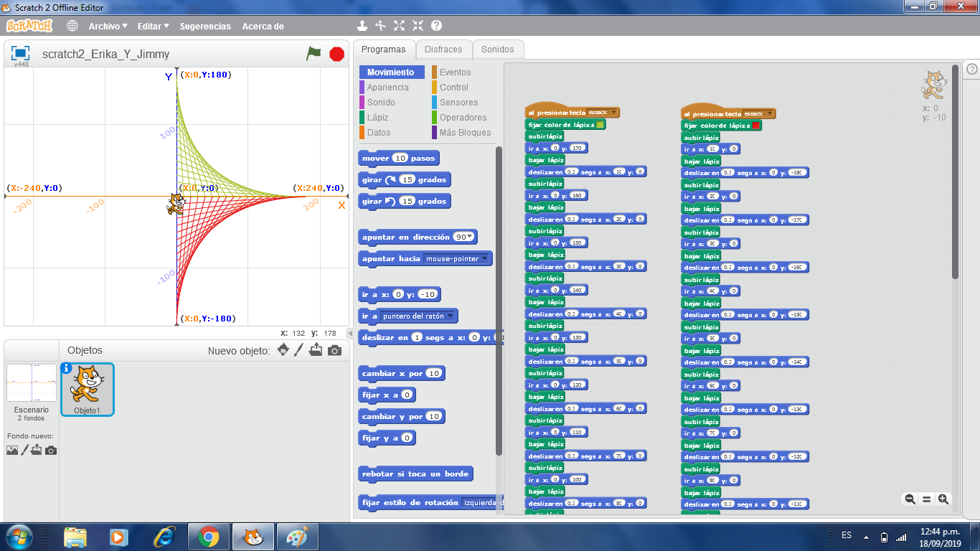Viewport: 980px width, 551px height.
Task: Select the Lápiz block category
Action: tap(378, 117)
